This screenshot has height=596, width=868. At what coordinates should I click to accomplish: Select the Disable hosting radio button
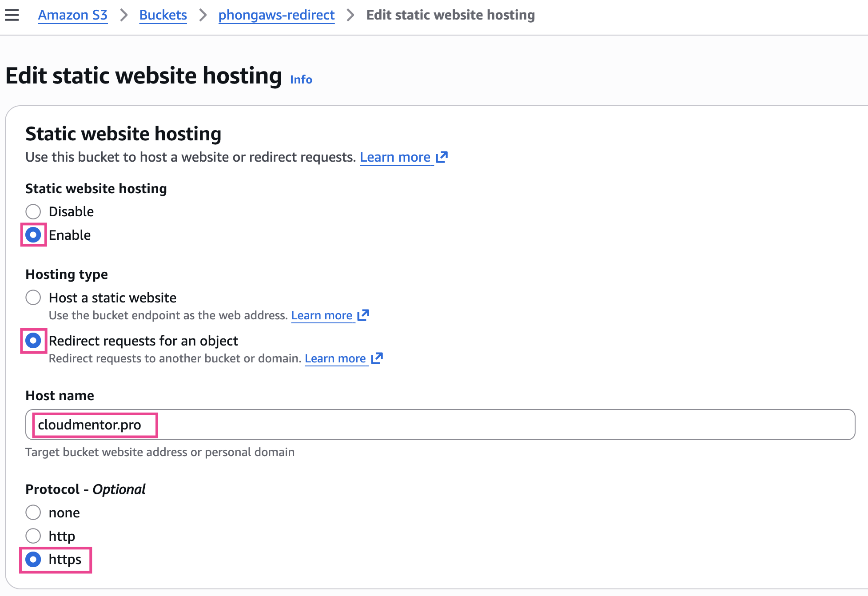tap(33, 211)
